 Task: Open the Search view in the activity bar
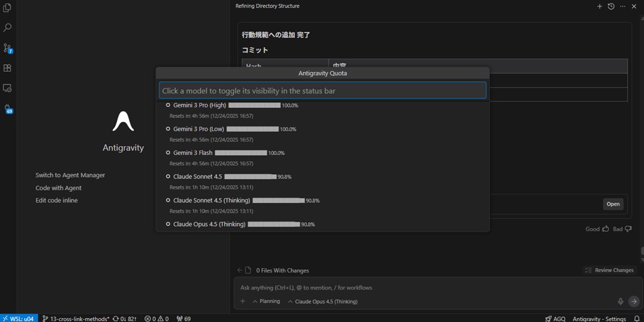click(x=8, y=28)
